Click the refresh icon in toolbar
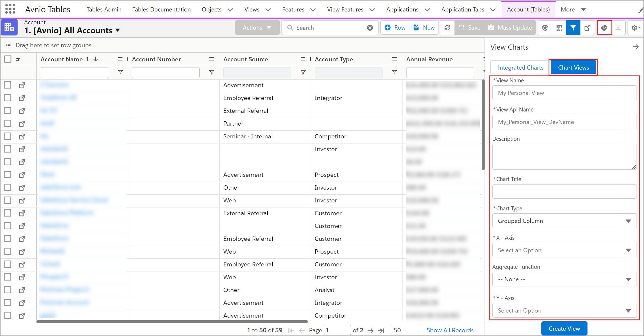 (447, 28)
